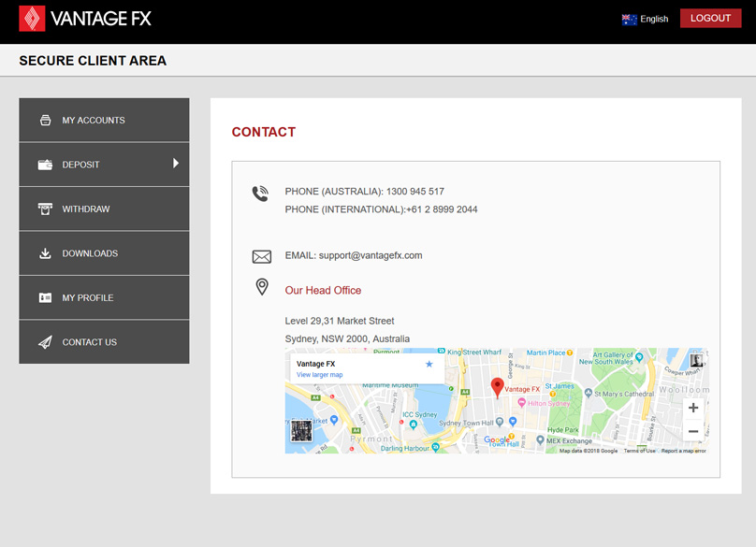Open the Deposit menu item
The width and height of the screenshot is (756, 547).
[x=104, y=165]
